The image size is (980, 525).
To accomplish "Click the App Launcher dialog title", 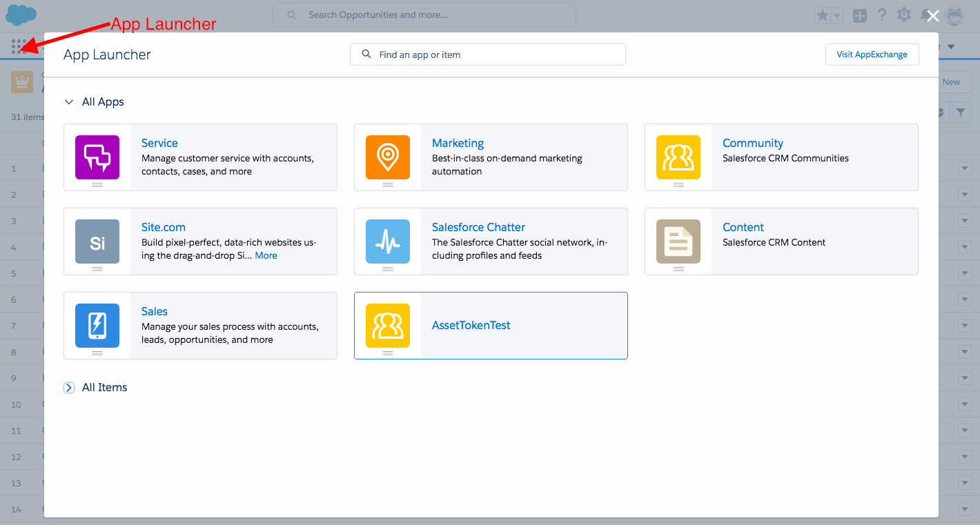I will coord(107,55).
